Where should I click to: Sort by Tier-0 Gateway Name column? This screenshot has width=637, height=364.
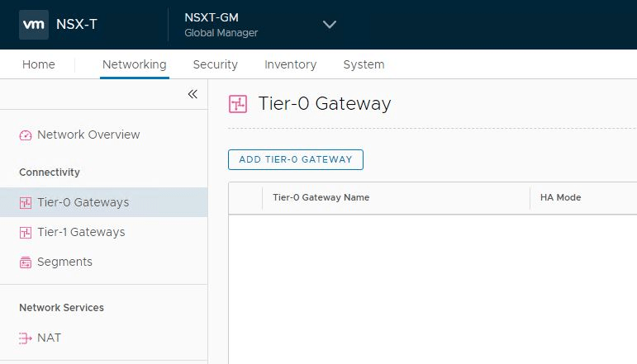tap(321, 197)
